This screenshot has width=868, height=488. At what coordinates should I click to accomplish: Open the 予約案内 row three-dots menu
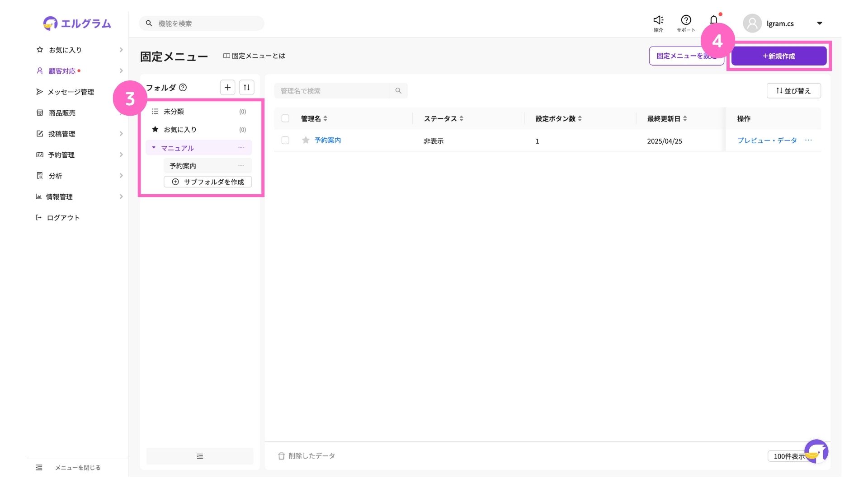coord(808,140)
